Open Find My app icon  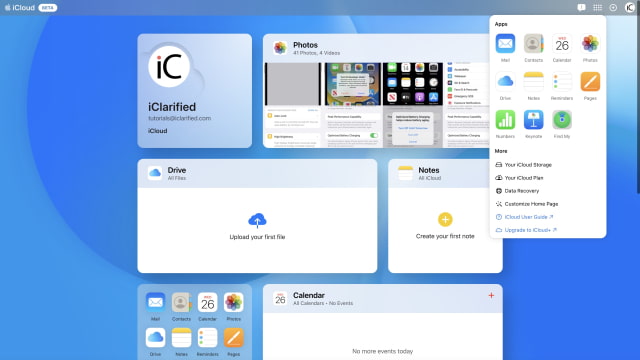562,120
